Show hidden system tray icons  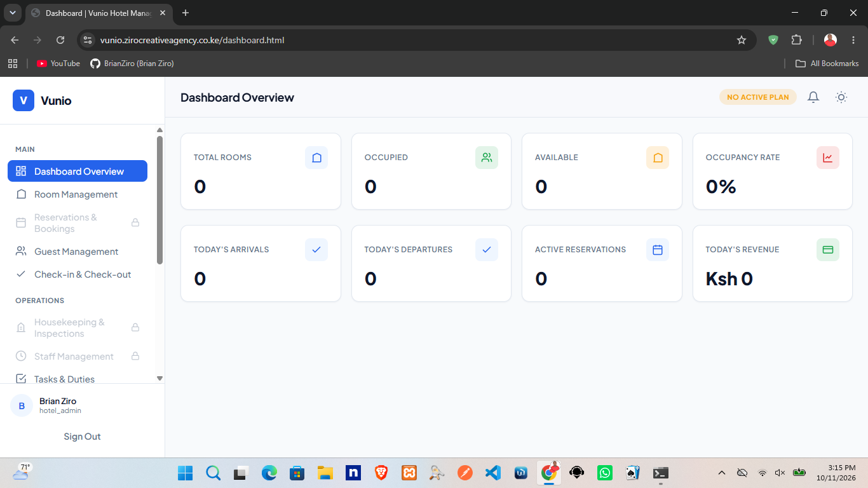(x=722, y=473)
